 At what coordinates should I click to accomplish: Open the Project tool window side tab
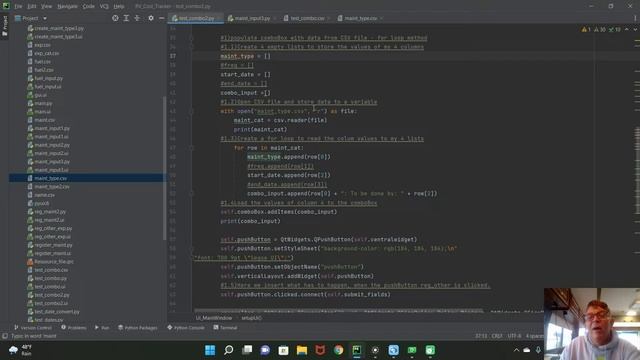point(5,26)
